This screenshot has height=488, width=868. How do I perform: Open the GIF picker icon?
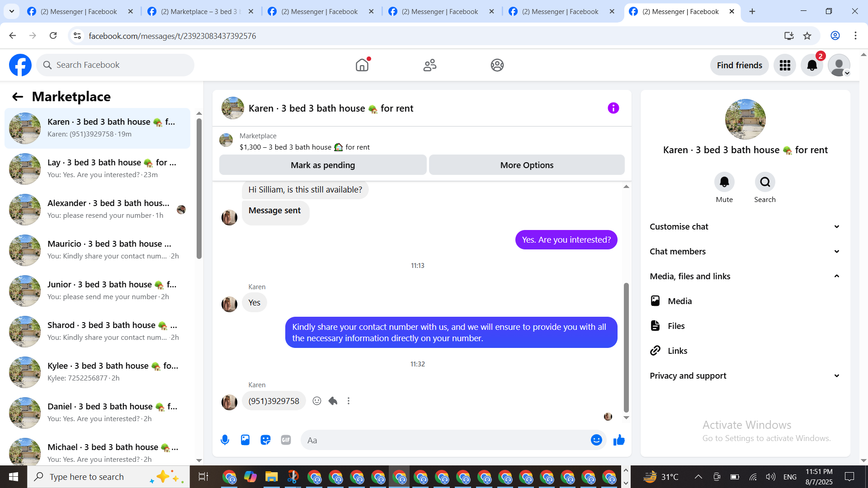[286, 440]
